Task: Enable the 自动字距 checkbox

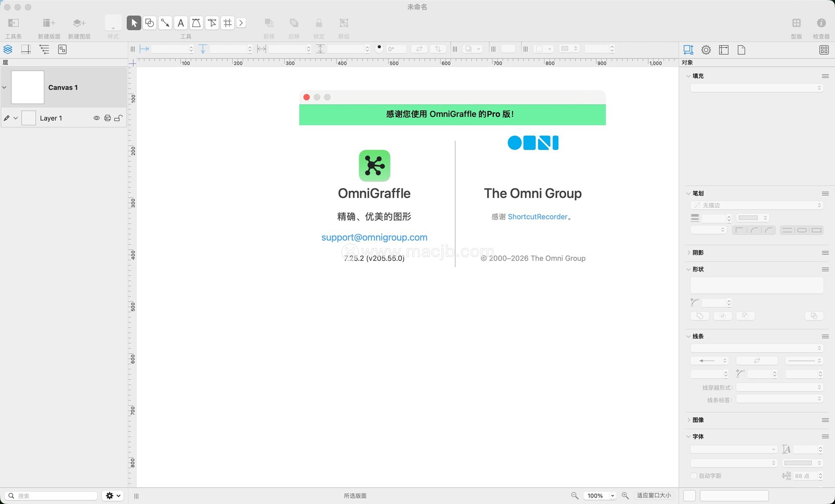Action: [694, 476]
